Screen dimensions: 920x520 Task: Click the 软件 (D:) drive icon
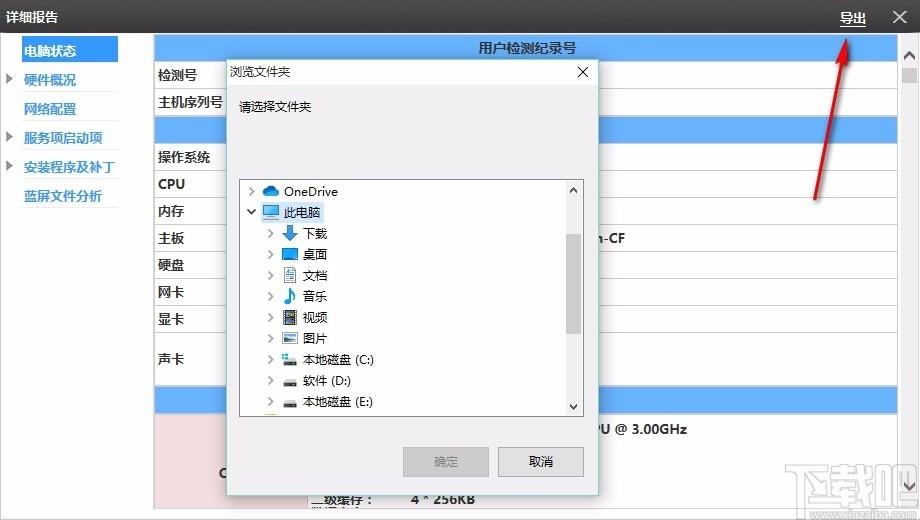coord(290,381)
